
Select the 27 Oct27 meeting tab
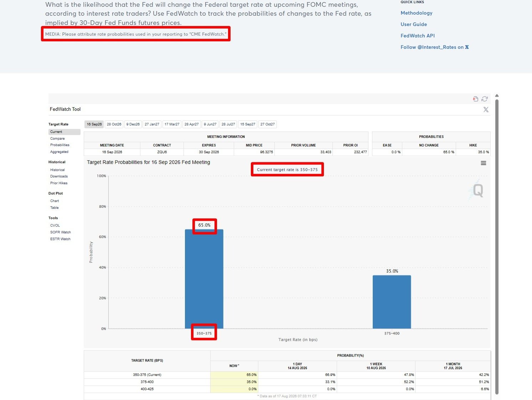[268, 124]
